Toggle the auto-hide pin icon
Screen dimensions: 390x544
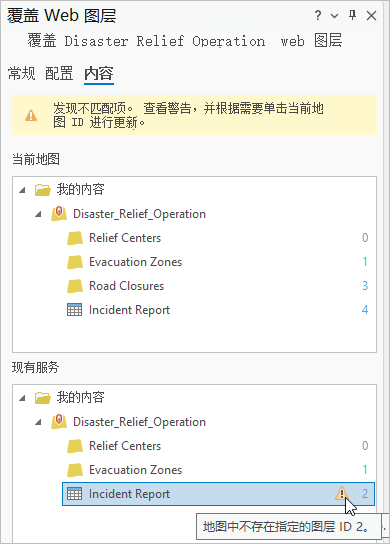click(353, 15)
